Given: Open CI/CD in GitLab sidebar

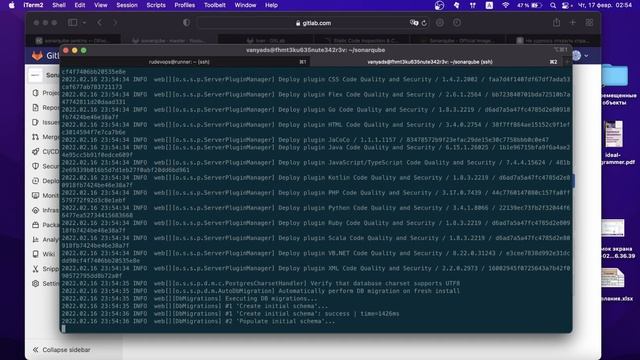Looking at the screenshot, I should pyautogui.click(x=46, y=152).
